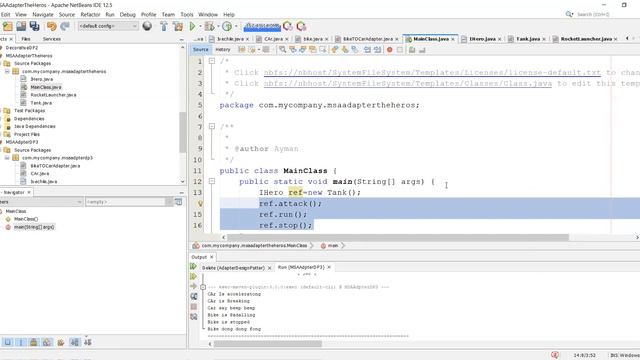Click the Profile Project icon
The width and height of the screenshot is (640, 360).
227,27
